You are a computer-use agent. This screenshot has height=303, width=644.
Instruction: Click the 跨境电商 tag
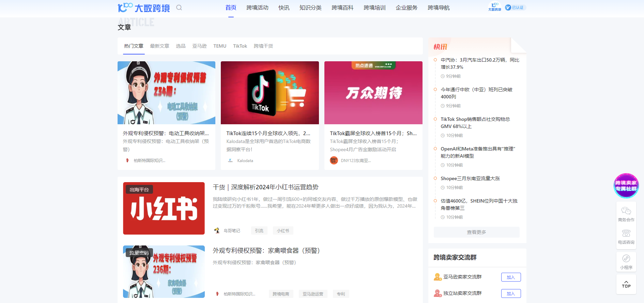(x=281, y=294)
